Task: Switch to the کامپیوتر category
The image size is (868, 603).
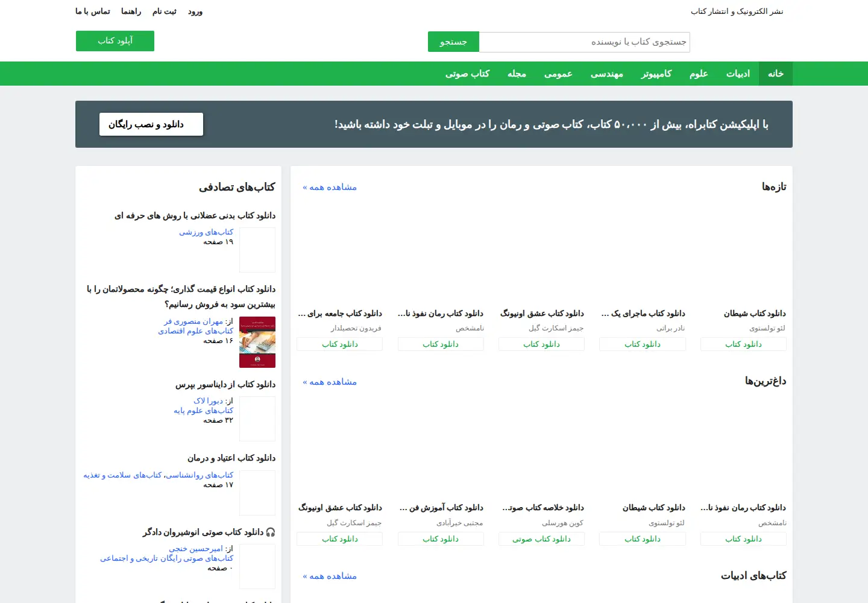Action: click(656, 74)
